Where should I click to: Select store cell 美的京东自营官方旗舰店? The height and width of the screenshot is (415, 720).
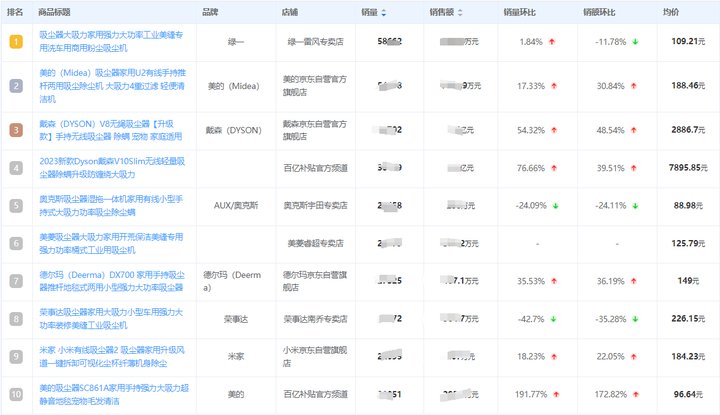tap(315, 86)
